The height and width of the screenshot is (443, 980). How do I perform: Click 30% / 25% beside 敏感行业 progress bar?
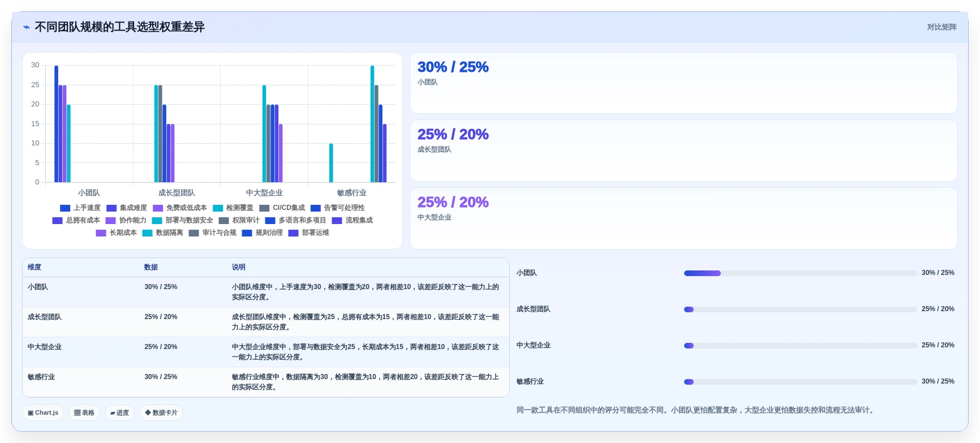tap(938, 382)
